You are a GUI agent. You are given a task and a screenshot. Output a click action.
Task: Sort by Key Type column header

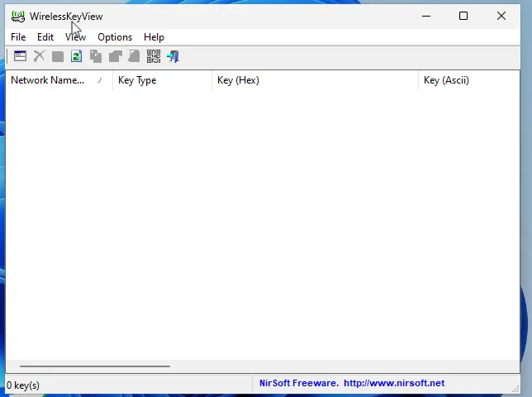[x=162, y=80]
